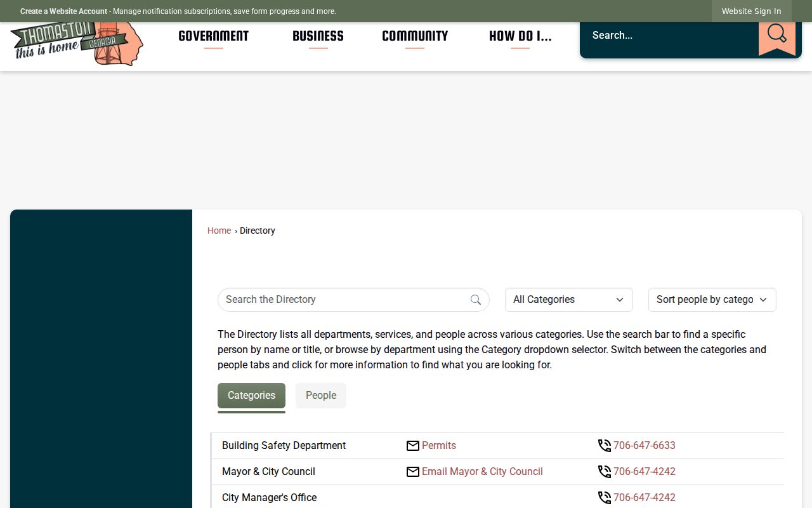This screenshot has height=508, width=812.
Task: Open the Permits email link
Action: click(439, 446)
